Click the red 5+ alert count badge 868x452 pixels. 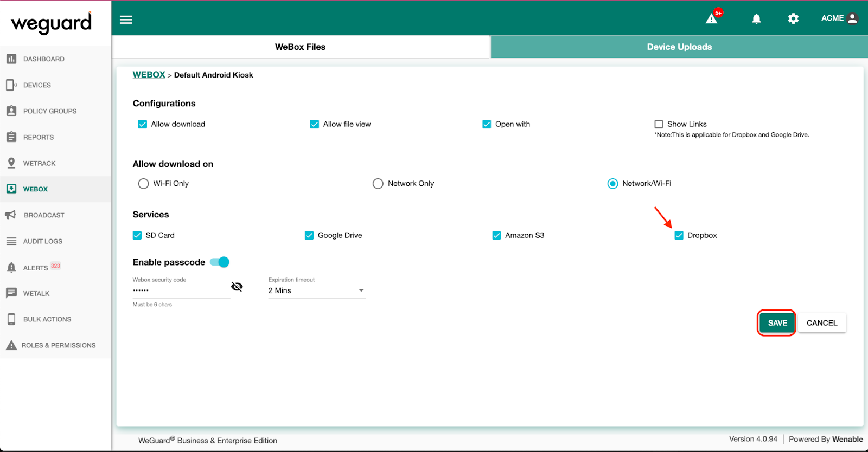(x=718, y=12)
